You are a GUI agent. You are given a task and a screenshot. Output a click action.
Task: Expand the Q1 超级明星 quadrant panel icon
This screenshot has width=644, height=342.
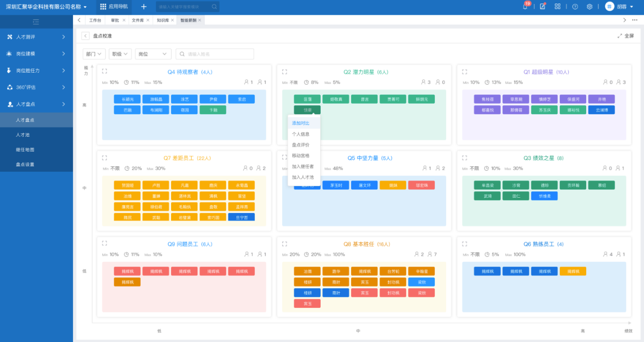464,72
